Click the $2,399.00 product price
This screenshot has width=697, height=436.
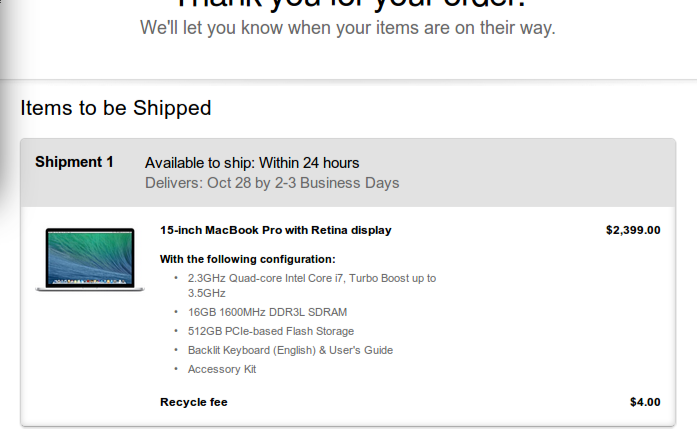click(632, 230)
